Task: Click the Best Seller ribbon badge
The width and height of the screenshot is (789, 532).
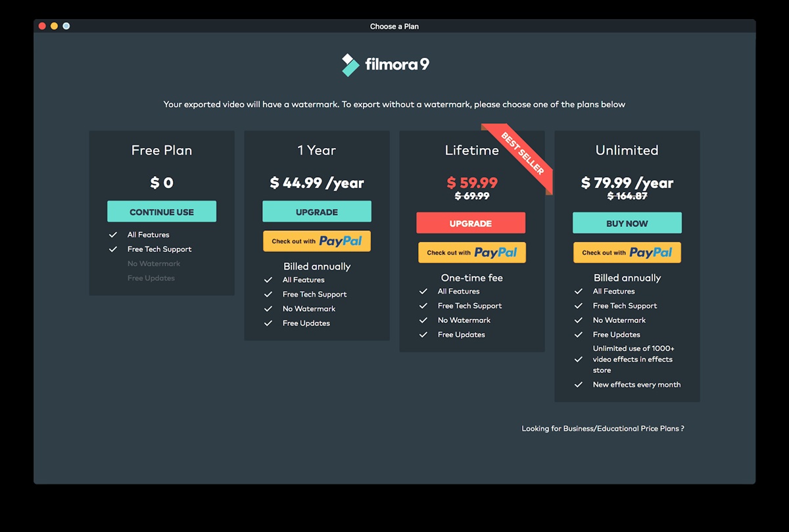Action: [523, 154]
